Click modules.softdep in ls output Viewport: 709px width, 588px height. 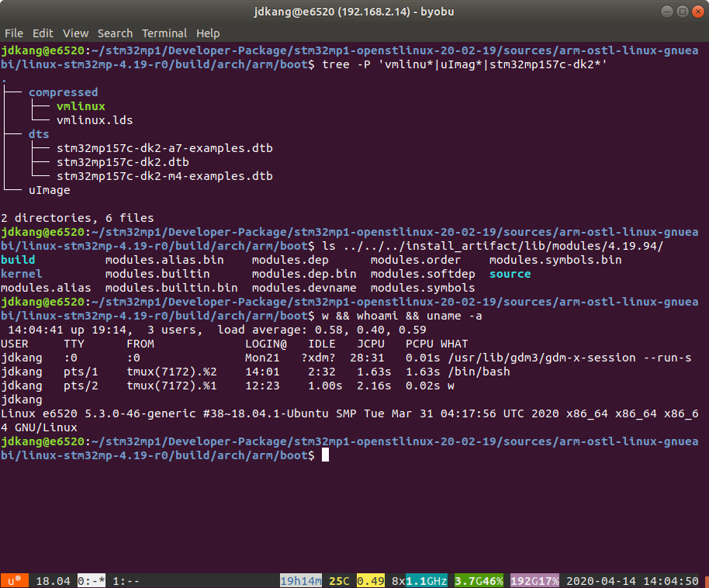click(x=423, y=274)
